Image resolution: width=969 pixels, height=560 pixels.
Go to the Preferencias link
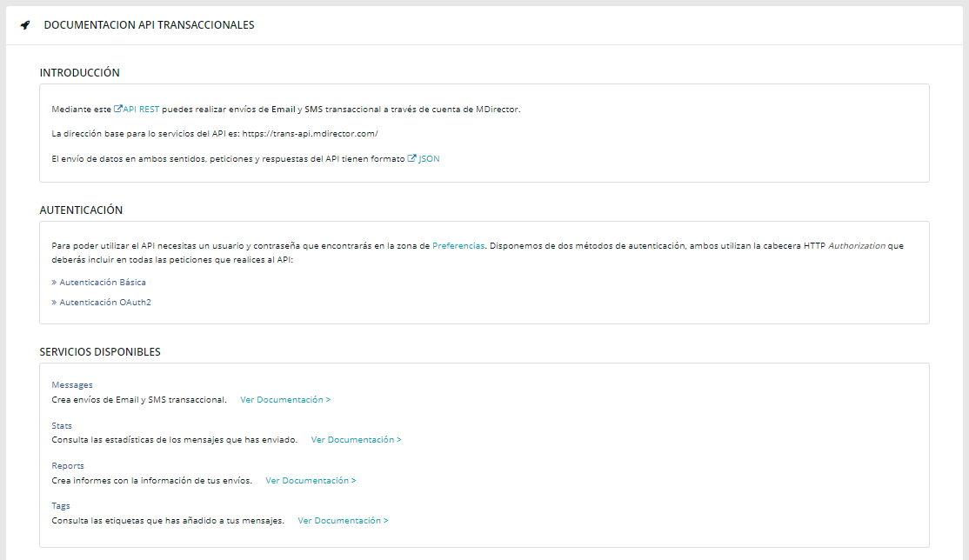[x=458, y=246]
